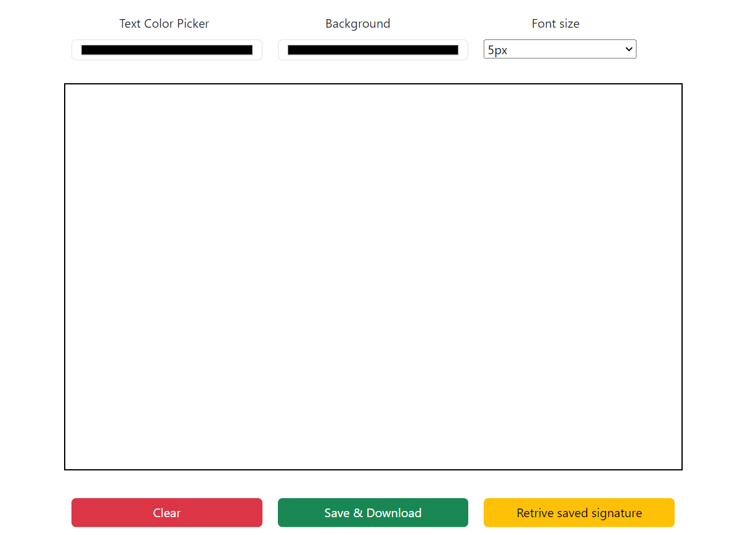Click the Font size label
The width and height of the screenshot is (756, 535).
[x=556, y=23]
